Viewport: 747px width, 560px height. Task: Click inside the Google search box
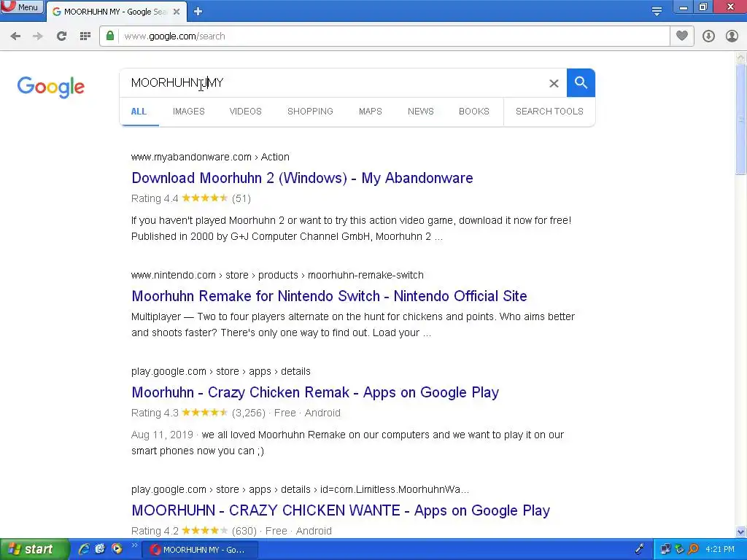[333, 83]
